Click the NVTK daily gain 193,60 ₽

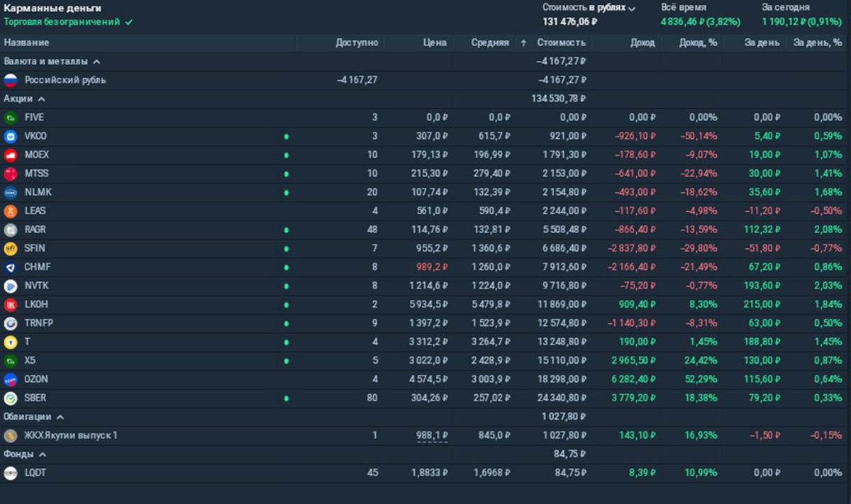pos(762,286)
